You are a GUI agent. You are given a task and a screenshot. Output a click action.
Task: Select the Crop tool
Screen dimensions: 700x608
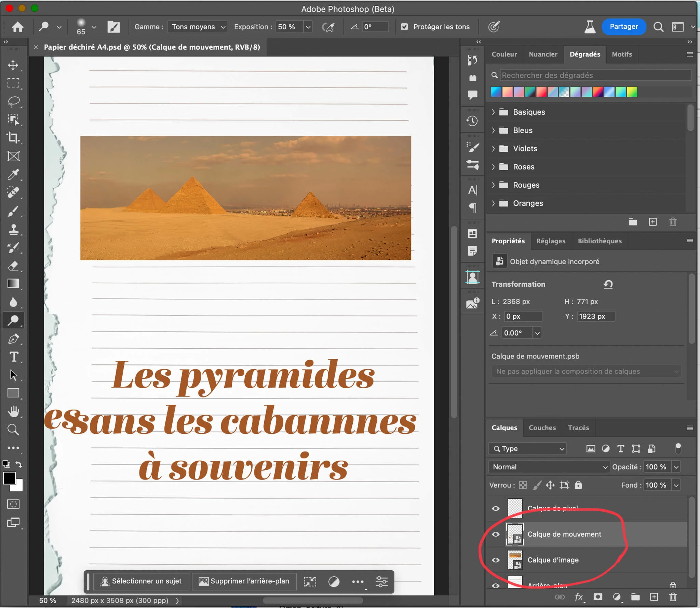[13, 138]
